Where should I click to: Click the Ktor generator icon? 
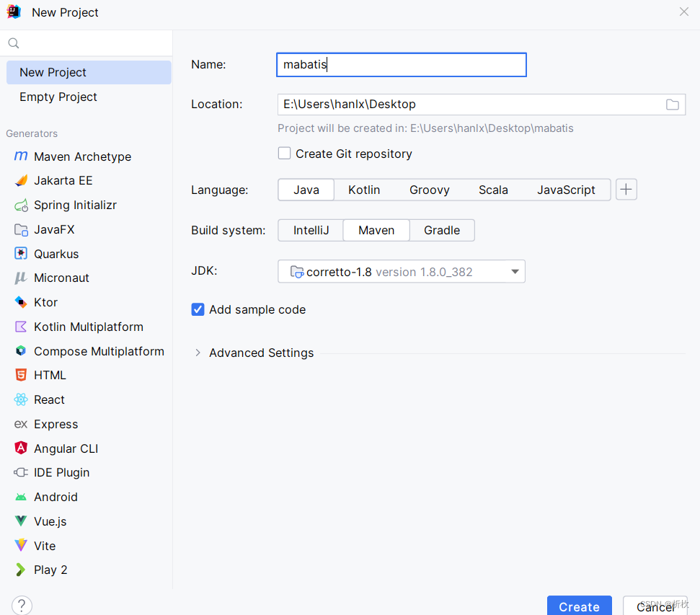(21, 302)
